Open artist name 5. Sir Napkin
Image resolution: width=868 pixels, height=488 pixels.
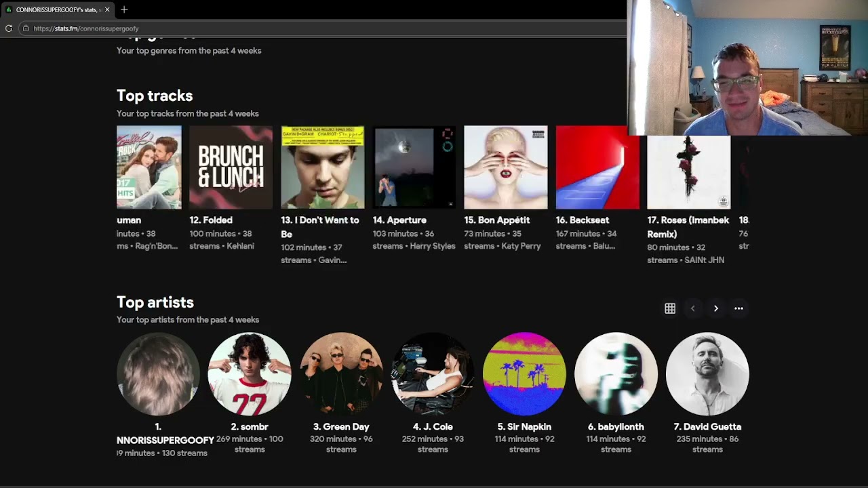click(x=524, y=427)
